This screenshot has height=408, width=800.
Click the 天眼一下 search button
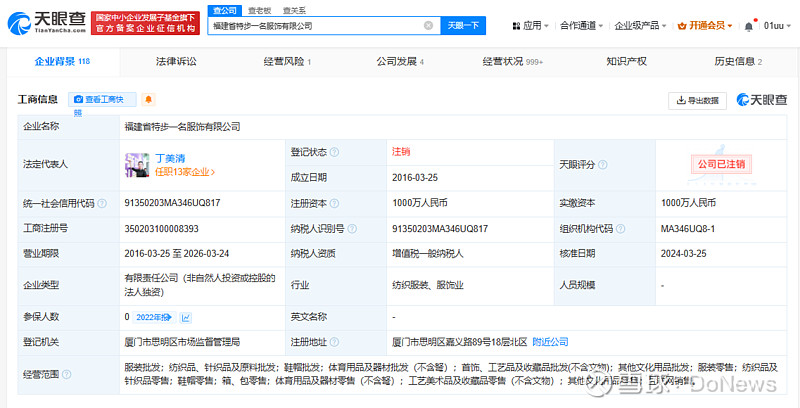point(463,26)
